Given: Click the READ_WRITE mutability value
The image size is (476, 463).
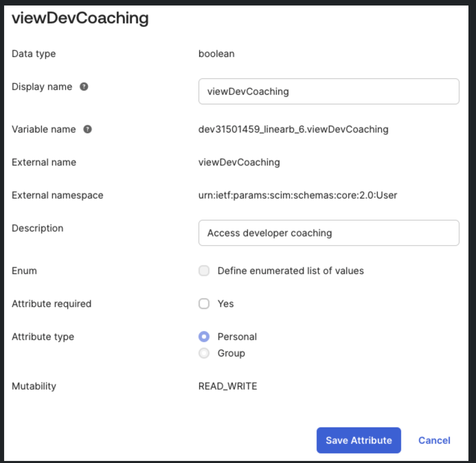Looking at the screenshot, I should click(x=228, y=386).
